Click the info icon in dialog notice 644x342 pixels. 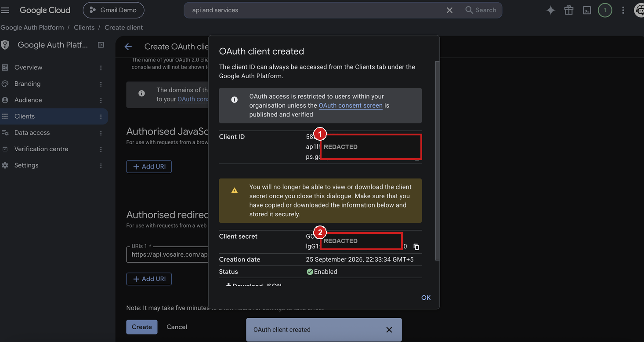(x=235, y=100)
